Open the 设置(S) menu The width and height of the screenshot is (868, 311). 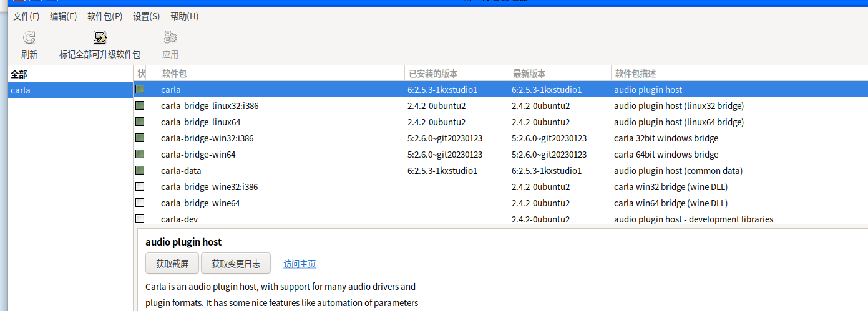coord(147,16)
